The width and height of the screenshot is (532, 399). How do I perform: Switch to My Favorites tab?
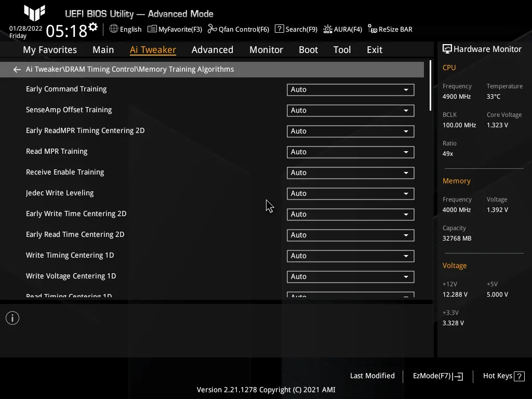tap(50, 50)
